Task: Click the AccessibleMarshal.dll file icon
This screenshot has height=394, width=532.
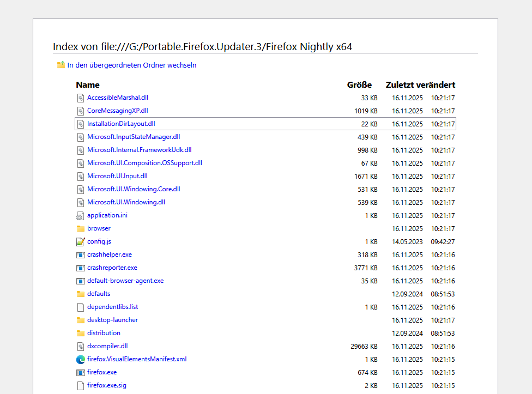Action: point(81,98)
